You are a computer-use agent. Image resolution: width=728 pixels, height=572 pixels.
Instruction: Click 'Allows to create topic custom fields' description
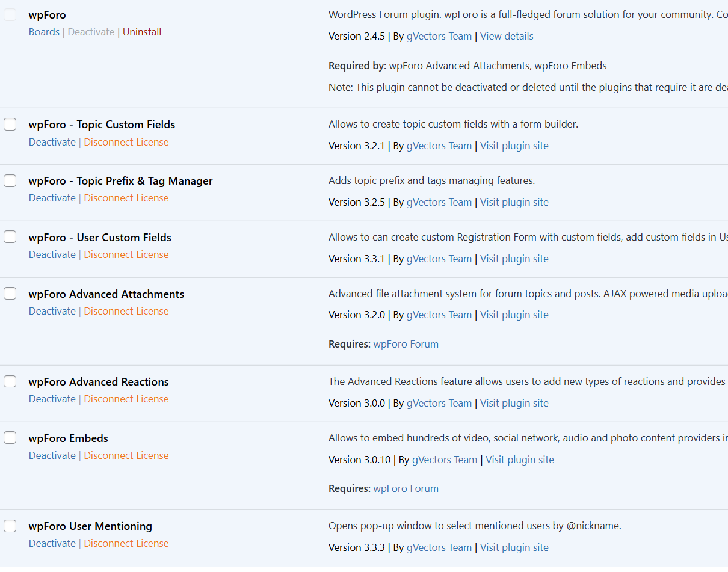pos(453,124)
